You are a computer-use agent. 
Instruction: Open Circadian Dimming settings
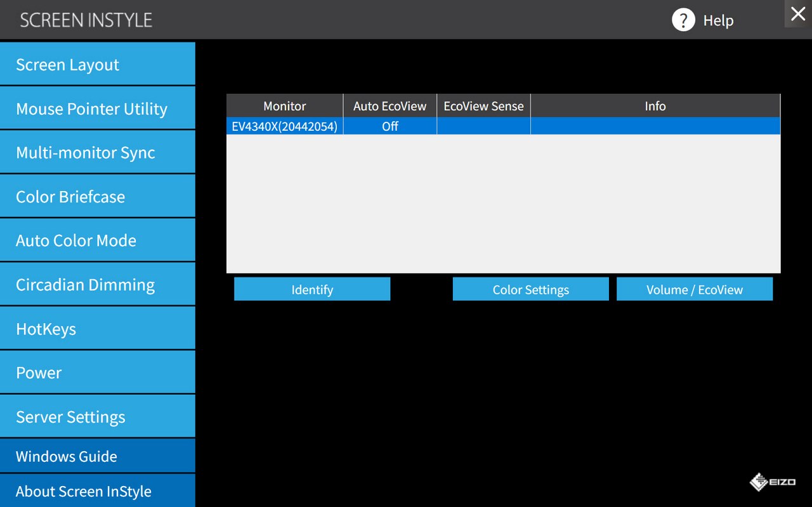tap(98, 284)
